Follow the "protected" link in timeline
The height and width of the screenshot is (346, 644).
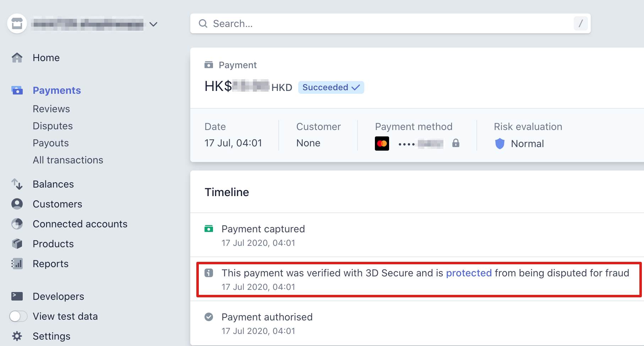coord(469,273)
